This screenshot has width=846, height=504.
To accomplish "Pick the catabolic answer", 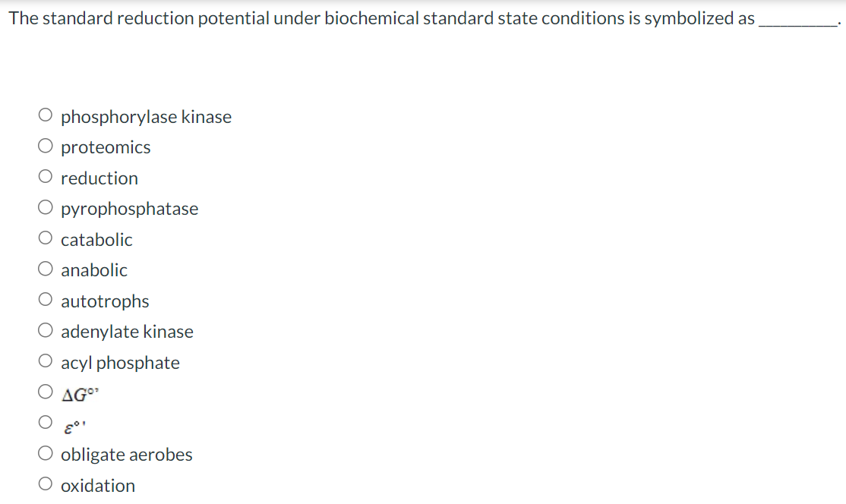I will click(45, 237).
